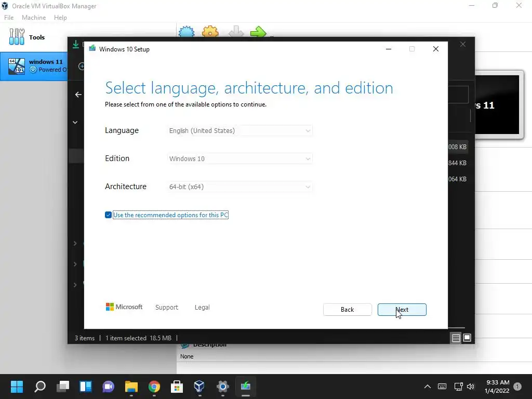
Task: Switch explorer to details view
Action: pyautogui.click(x=456, y=338)
